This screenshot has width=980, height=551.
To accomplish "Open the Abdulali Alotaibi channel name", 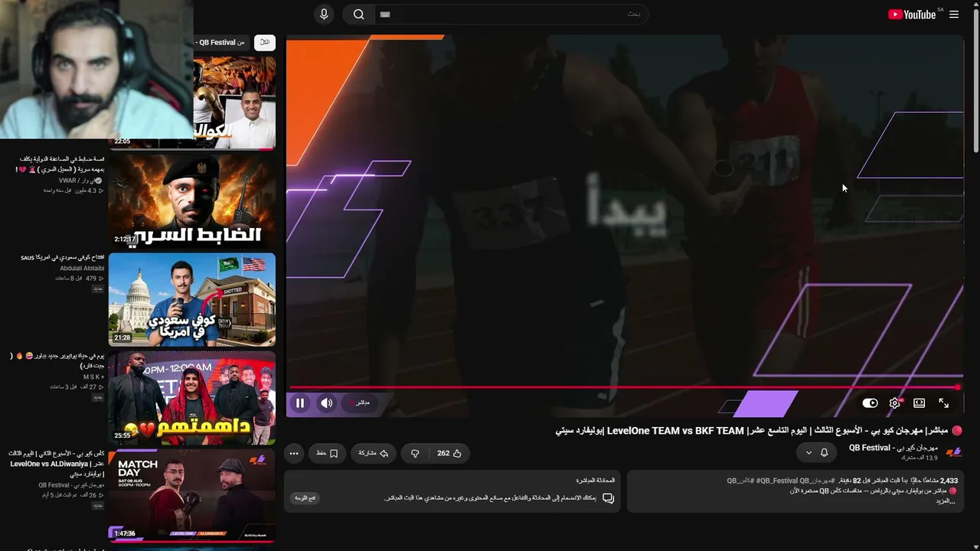I will (83, 269).
